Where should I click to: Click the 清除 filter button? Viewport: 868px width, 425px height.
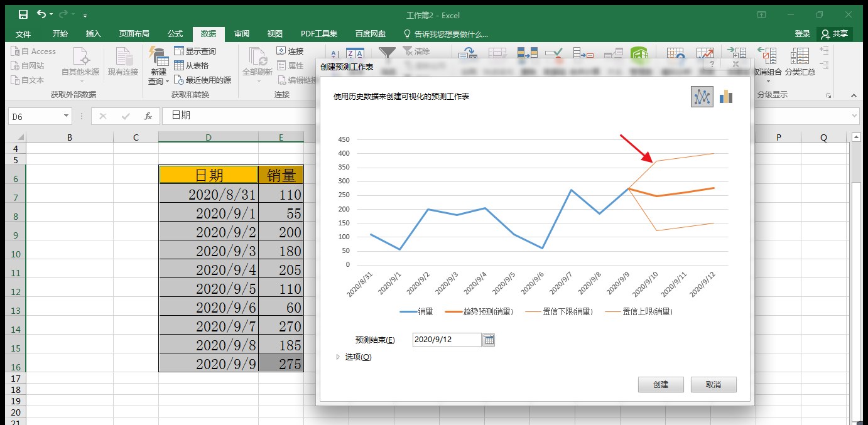(x=416, y=51)
